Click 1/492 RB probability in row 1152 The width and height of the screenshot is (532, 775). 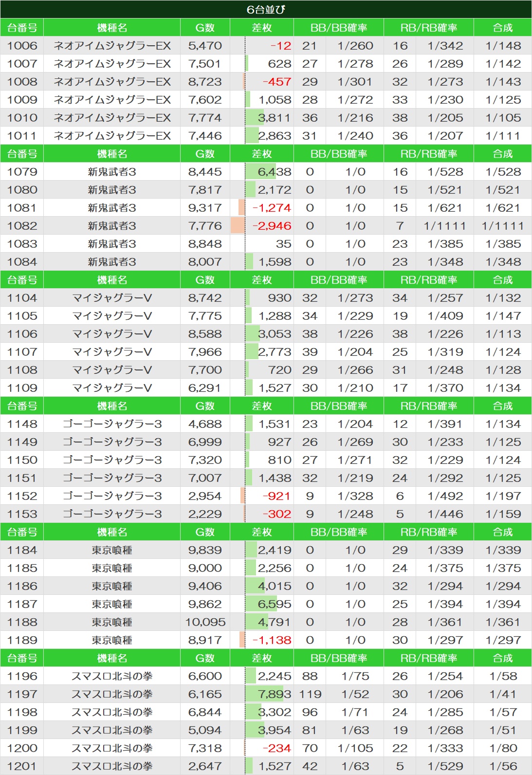click(445, 496)
